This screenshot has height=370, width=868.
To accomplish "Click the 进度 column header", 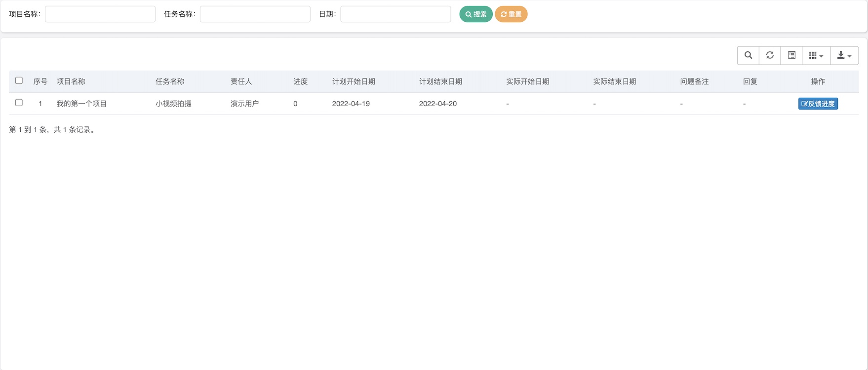I will pos(300,81).
